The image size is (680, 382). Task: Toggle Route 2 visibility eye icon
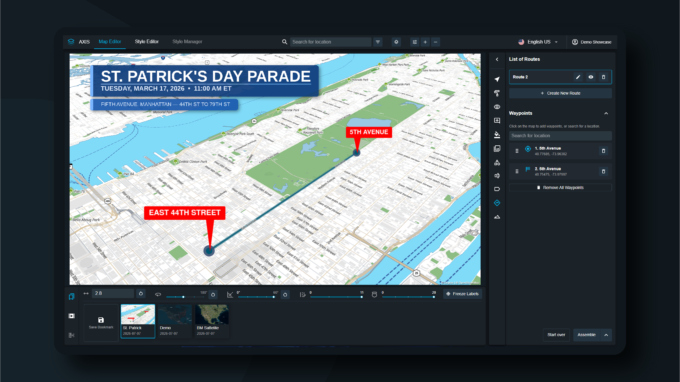tap(591, 77)
